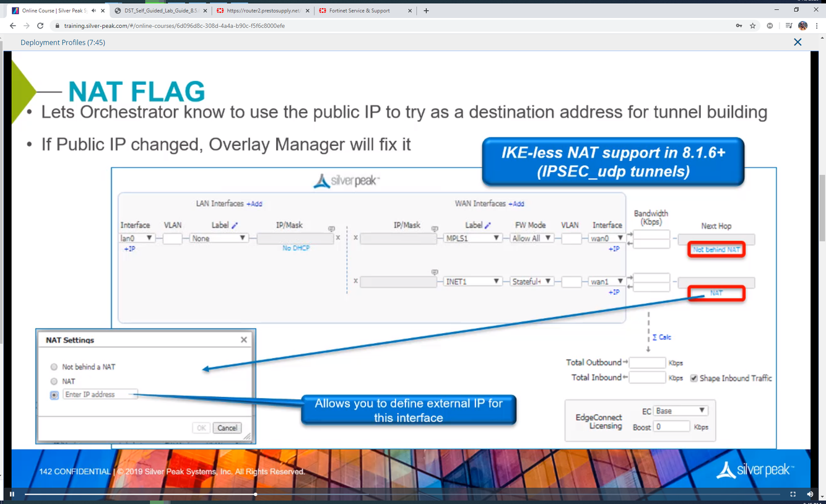The width and height of the screenshot is (826, 504).
Task: Close the NAT Settings dialog
Action: (x=244, y=340)
